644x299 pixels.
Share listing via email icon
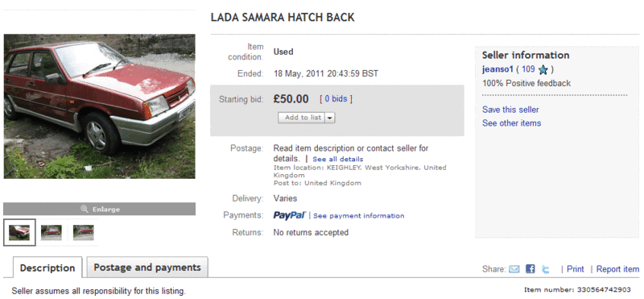point(514,269)
